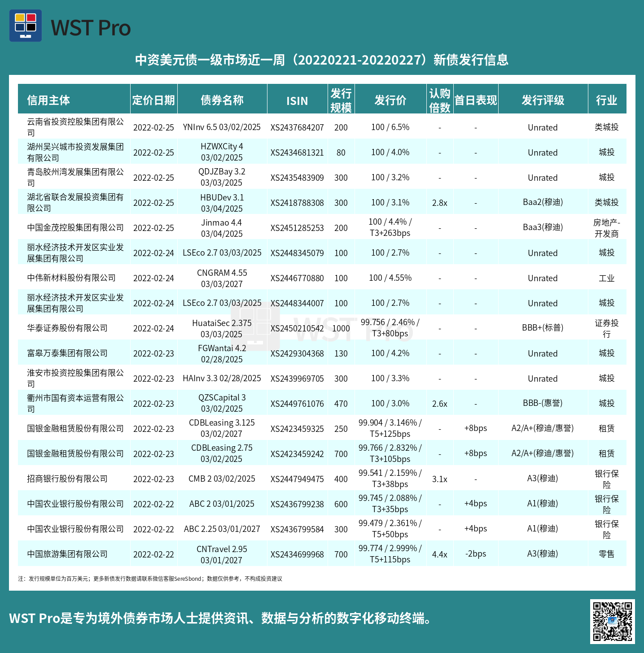Click bond name CDBLeasing 3.125 03/02/2027
644x653 pixels.
point(222,428)
